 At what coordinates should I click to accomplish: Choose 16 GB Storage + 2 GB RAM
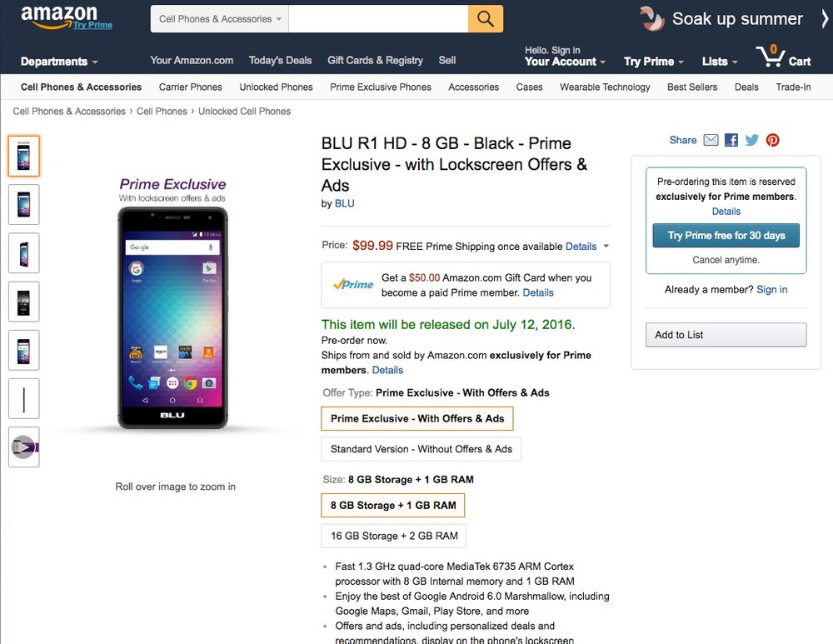click(x=394, y=536)
